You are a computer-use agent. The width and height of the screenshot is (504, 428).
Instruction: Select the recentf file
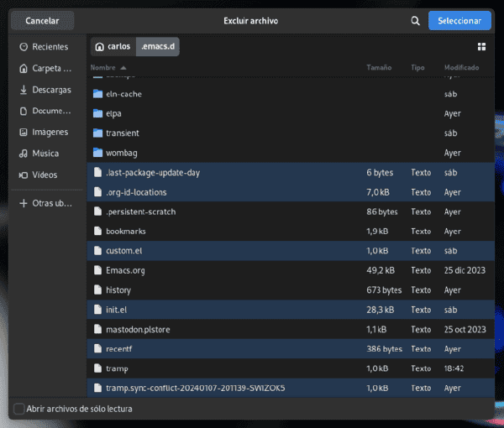coord(291,349)
